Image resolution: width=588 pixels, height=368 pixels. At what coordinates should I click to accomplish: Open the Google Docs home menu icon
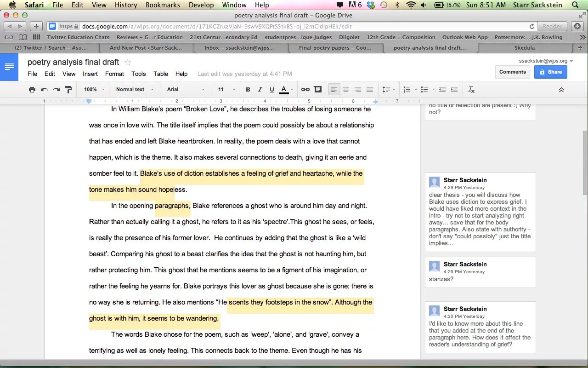tap(9, 67)
